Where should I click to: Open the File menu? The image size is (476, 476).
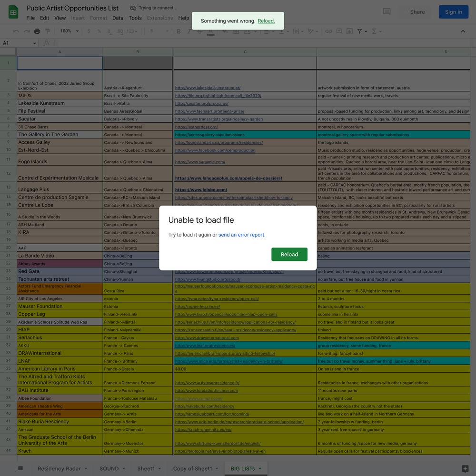point(30,18)
